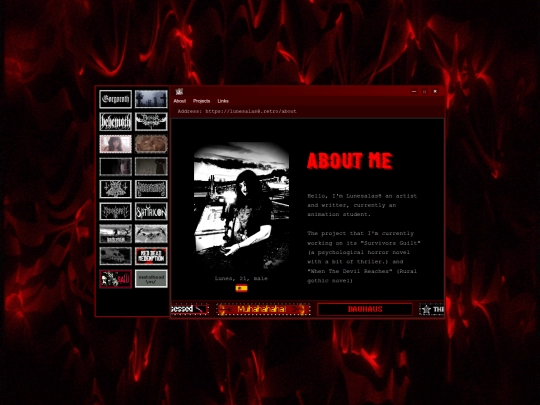
Task: Click the spiky band logo stamp left of Satyricon
Action: (115, 211)
